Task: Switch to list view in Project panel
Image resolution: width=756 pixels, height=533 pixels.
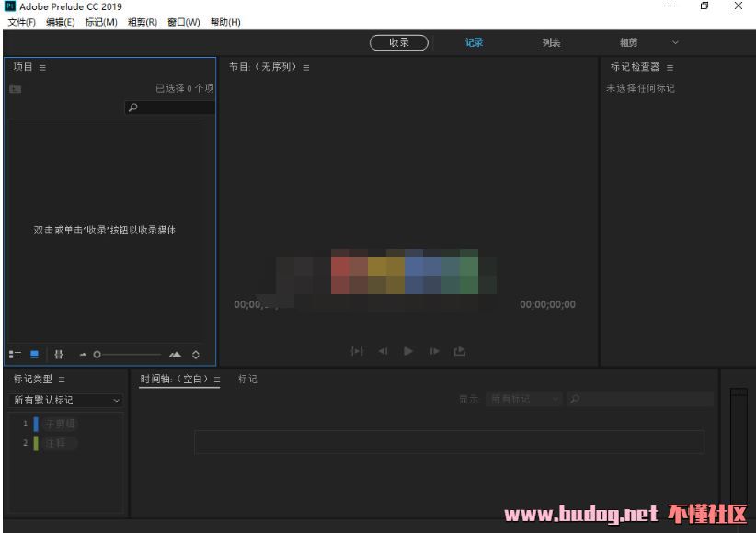Action: coord(15,355)
